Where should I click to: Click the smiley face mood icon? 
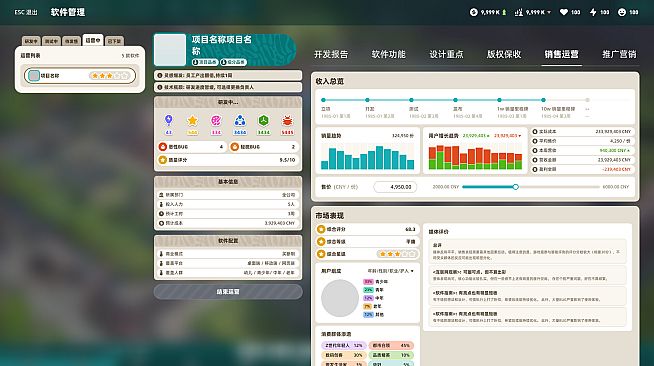coord(621,12)
